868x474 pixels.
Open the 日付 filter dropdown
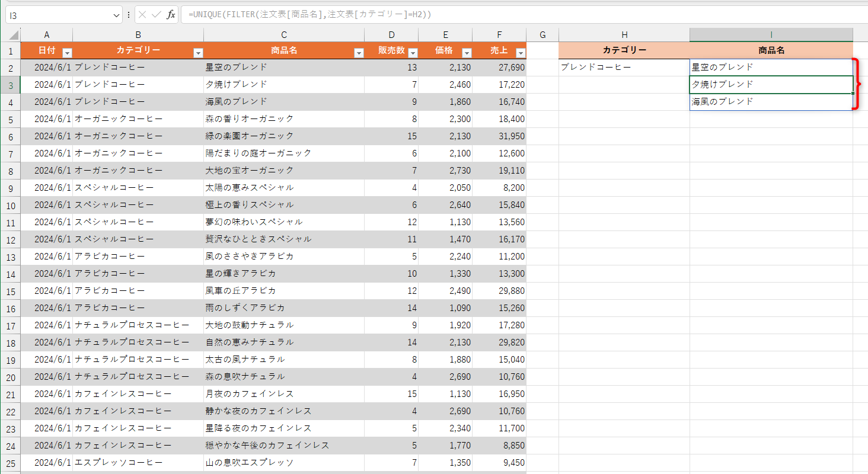coord(67,53)
